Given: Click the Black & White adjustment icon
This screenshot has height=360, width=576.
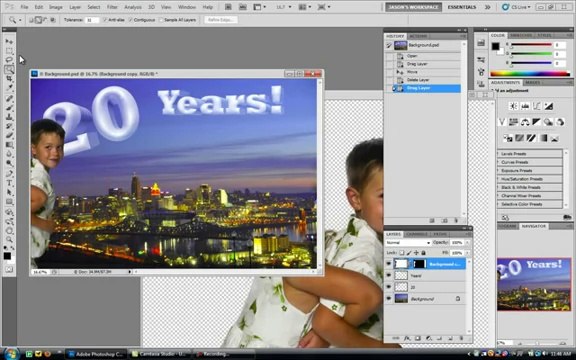Looking at the screenshot, I should pos(537,122).
